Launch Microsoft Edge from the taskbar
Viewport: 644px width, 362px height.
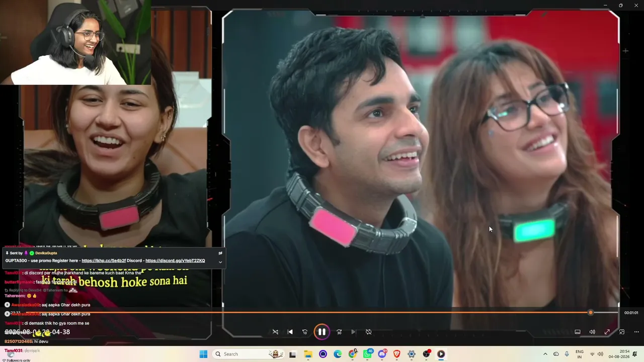tap(338, 354)
